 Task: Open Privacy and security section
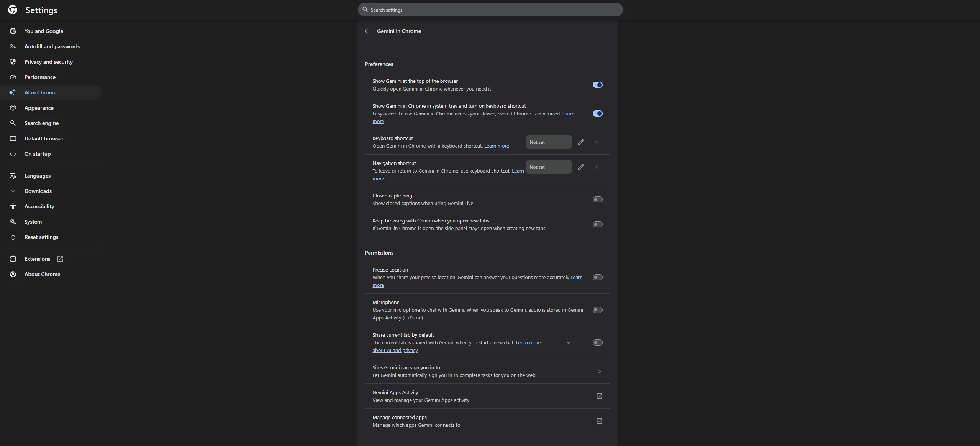point(51,62)
